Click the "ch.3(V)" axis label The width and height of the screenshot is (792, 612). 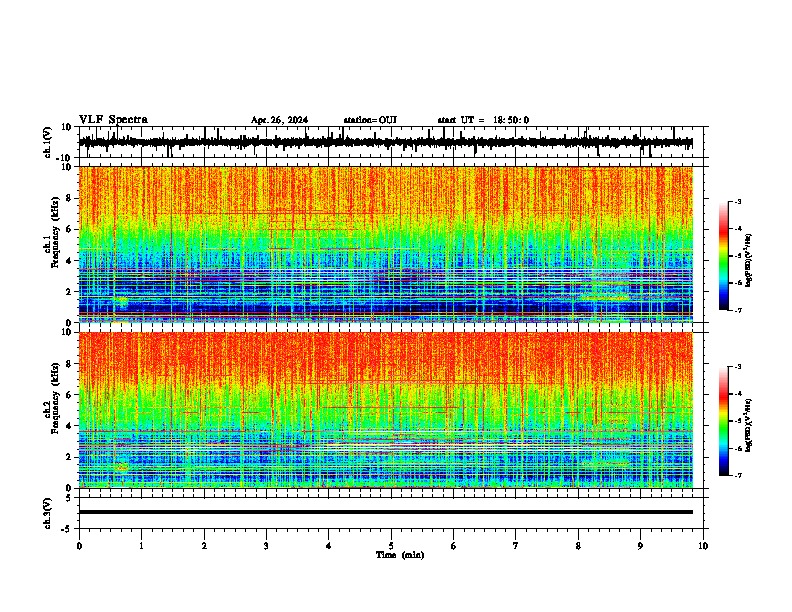(48, 513)
